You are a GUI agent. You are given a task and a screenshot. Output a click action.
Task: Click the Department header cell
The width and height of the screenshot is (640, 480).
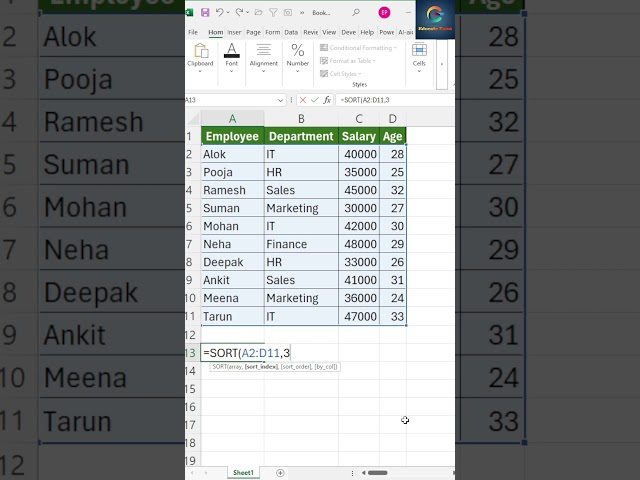pos(301,136)
